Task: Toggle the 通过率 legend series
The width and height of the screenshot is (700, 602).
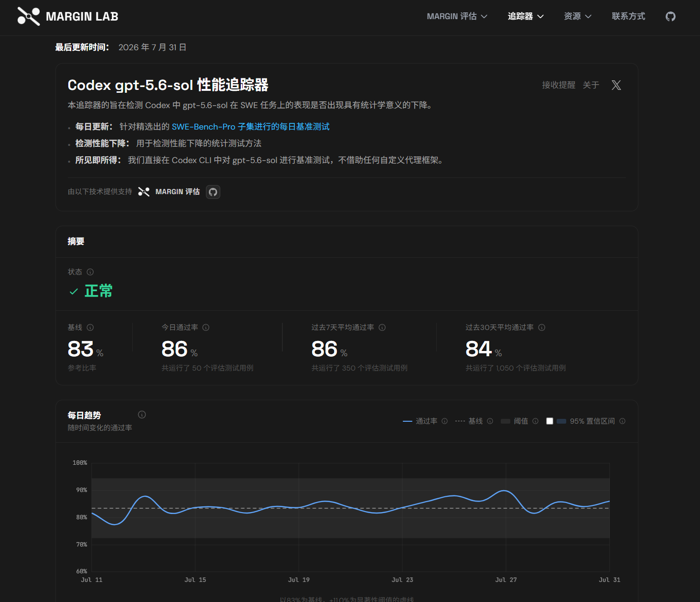Action: pos(420,421)
